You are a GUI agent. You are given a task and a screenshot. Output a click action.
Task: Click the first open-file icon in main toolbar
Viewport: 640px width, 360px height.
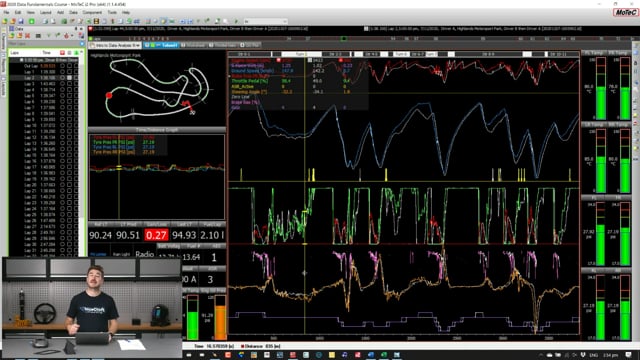click(4, 21)
